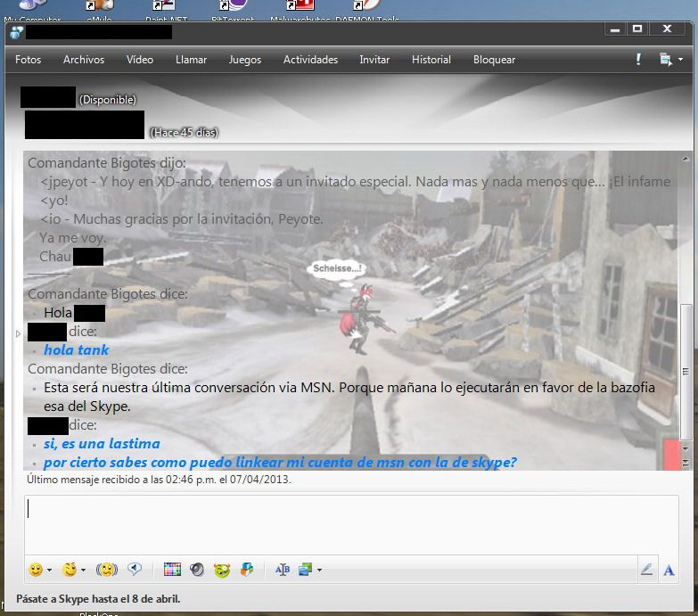Maximize the Messenger conversation window
This screenshot has width=698, height=616.
tap(637, 29)
